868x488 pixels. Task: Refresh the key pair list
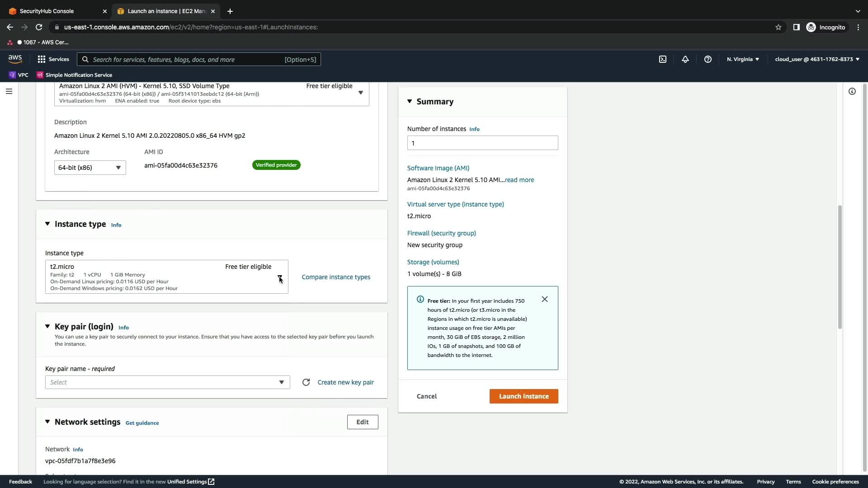tap(306, 382)
